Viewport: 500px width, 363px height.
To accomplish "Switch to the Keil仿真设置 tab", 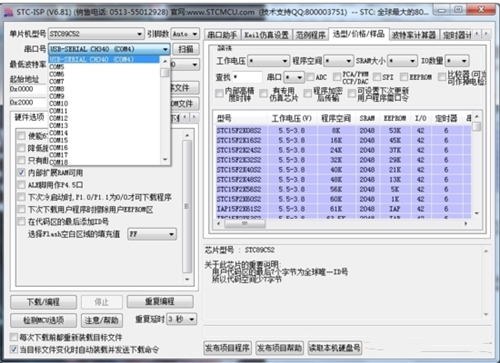I will pos(266,35).
